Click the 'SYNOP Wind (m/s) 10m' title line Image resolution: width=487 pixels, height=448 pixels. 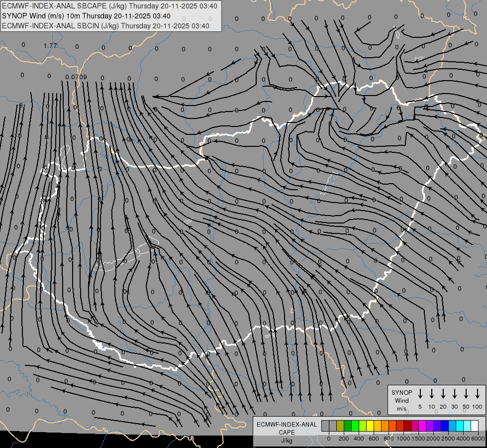86,16
